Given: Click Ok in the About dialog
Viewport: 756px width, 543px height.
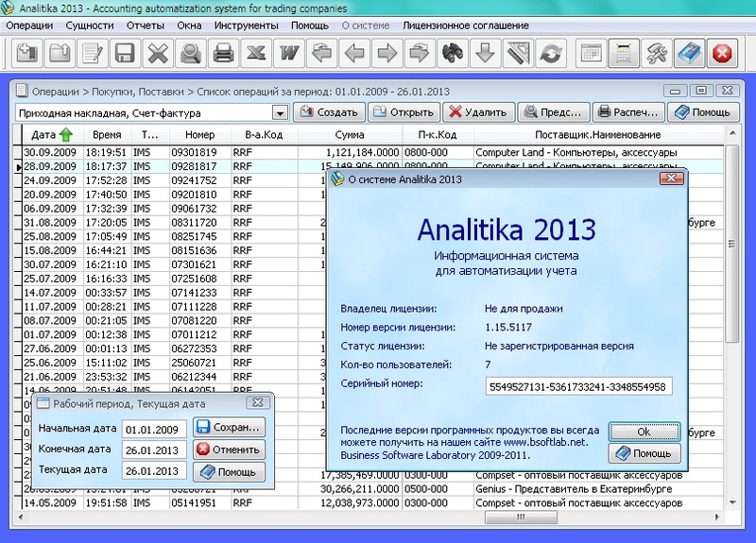Looking at the screenshot, I should [644, 432].
